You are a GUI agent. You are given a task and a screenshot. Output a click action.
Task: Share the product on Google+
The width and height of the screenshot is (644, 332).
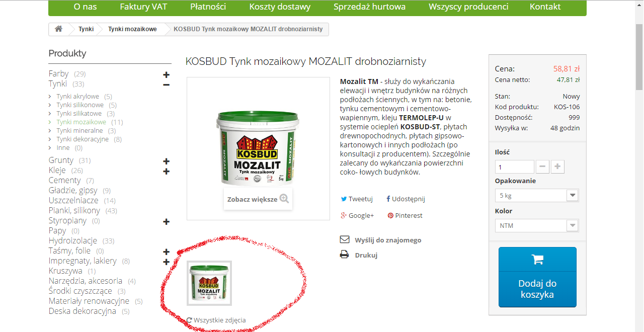(357, 215)
